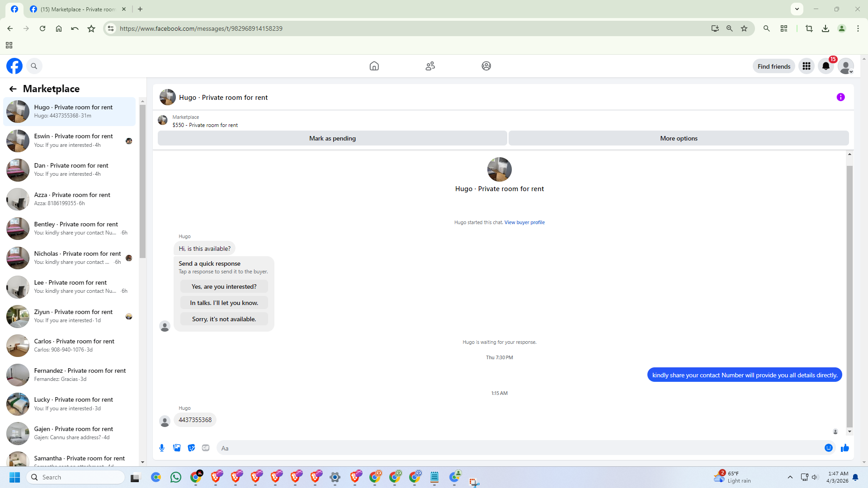Open WhatsApp from the taskbar
The width and height of the screenshot is (868, 488).
click(x=176, y=477)
